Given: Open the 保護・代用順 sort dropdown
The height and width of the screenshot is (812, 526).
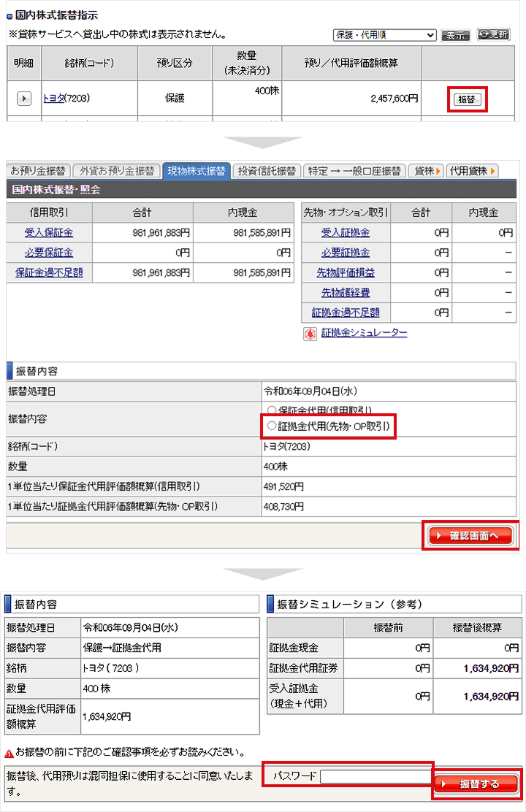Looking at the screenshot, I should (x=384, y=35).
